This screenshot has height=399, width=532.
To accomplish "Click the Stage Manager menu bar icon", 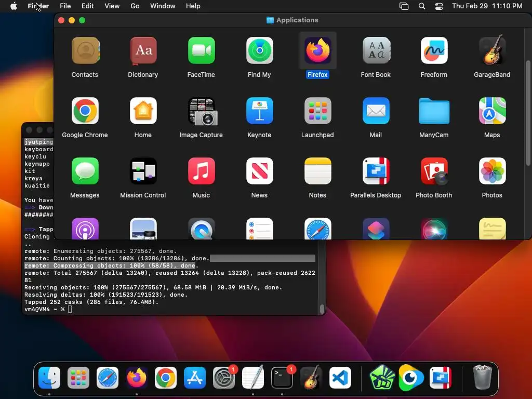I will pyautogui.click(x=404, y=6).
